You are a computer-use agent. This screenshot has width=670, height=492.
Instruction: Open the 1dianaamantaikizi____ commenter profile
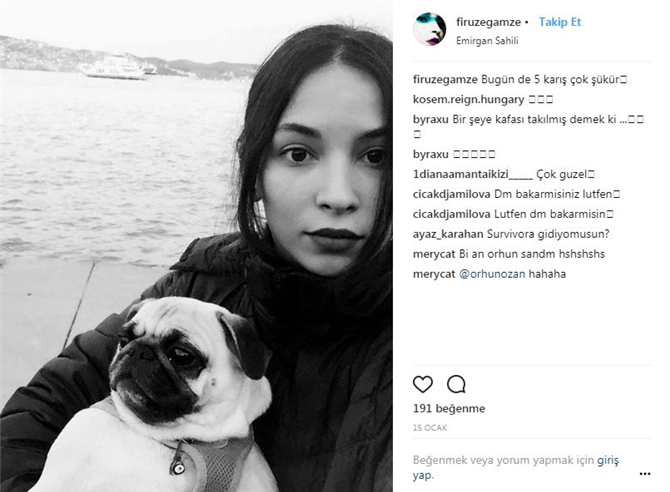pos(473,174)
